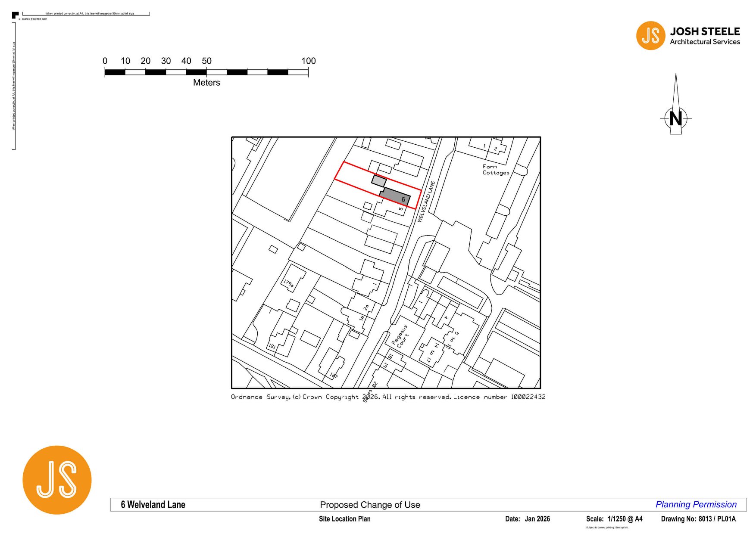Click the Planning Permission blue text
Viewport: 756px width, 534px height.
click(x=696, y=504)
